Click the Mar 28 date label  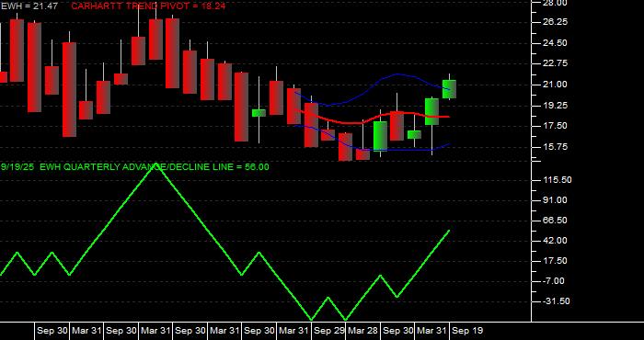[363, 331]
